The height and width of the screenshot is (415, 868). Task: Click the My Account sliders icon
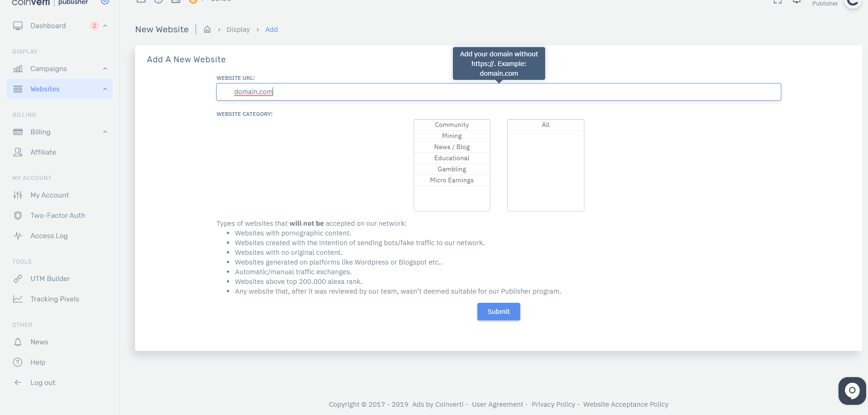click(18, 195)
